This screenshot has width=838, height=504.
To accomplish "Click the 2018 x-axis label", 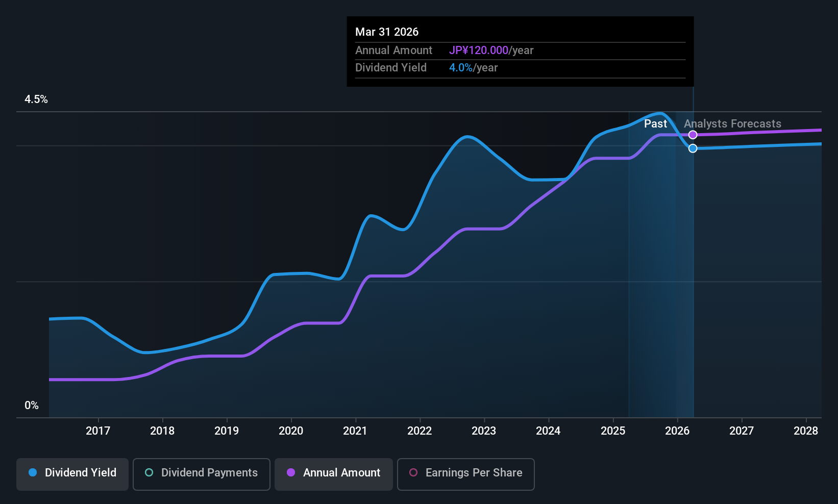I will (162, 431).
